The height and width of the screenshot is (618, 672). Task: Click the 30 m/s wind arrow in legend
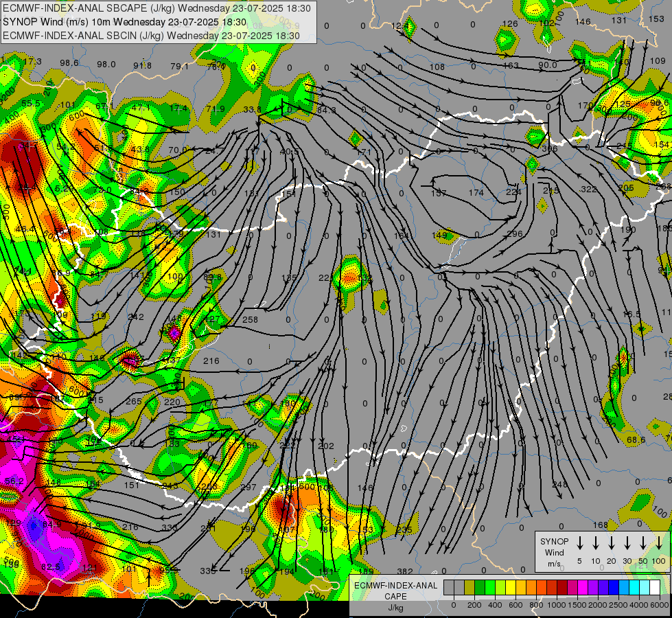point(627,542)
